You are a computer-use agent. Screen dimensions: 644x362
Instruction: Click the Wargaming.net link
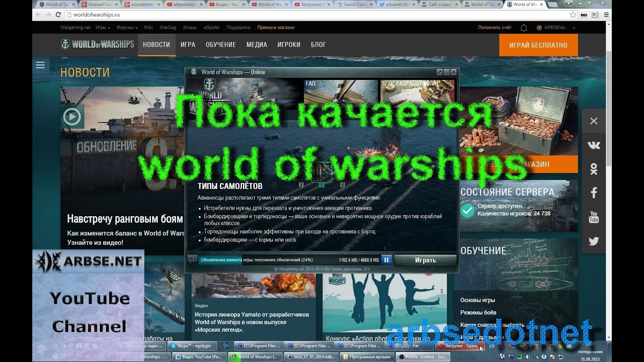[x=75, y=28]
